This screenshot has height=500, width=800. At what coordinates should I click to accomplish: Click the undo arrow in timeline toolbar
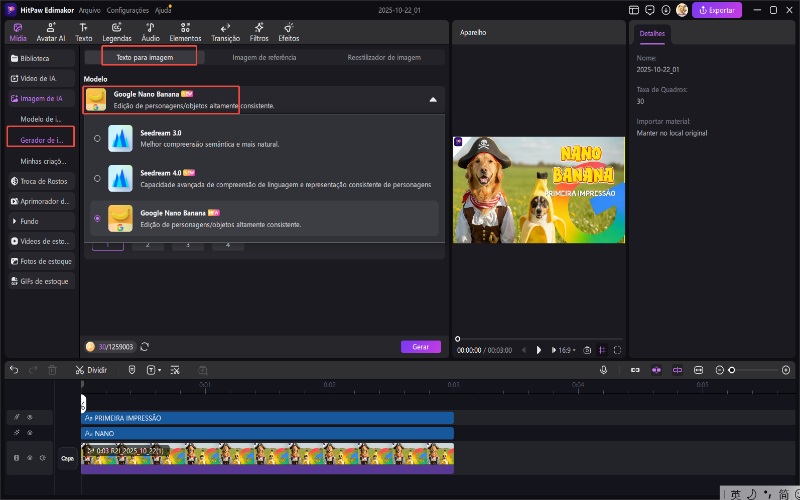[x=14, y=370]
